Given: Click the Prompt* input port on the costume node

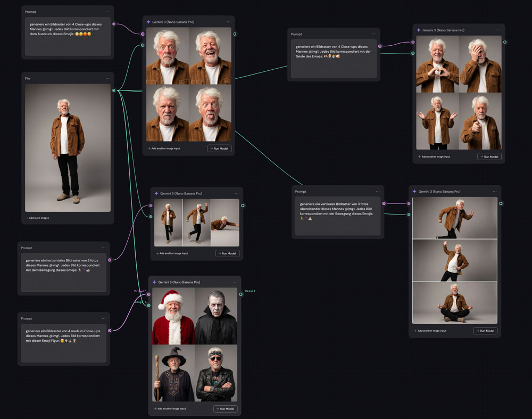Looking at the screenshot, I should click(149, 294).
